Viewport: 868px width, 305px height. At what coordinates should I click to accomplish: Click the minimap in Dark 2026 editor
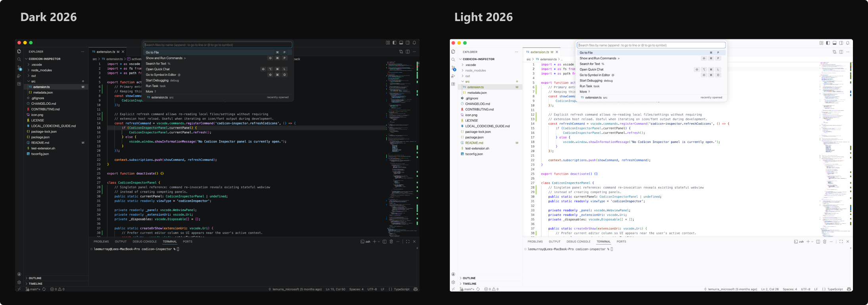(401, 149)
